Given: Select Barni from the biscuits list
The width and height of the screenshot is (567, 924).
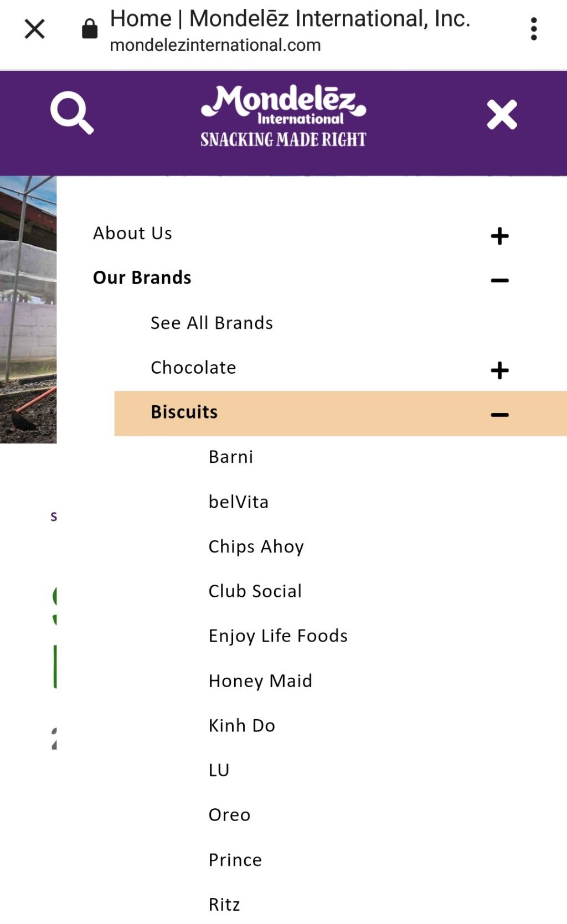Looking at the screenshot, I should coord(231,457).
